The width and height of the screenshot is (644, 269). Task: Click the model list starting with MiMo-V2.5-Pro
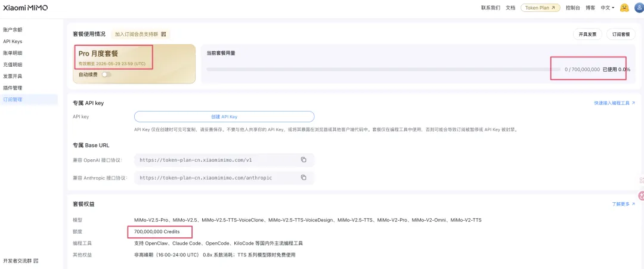point(308,220)
